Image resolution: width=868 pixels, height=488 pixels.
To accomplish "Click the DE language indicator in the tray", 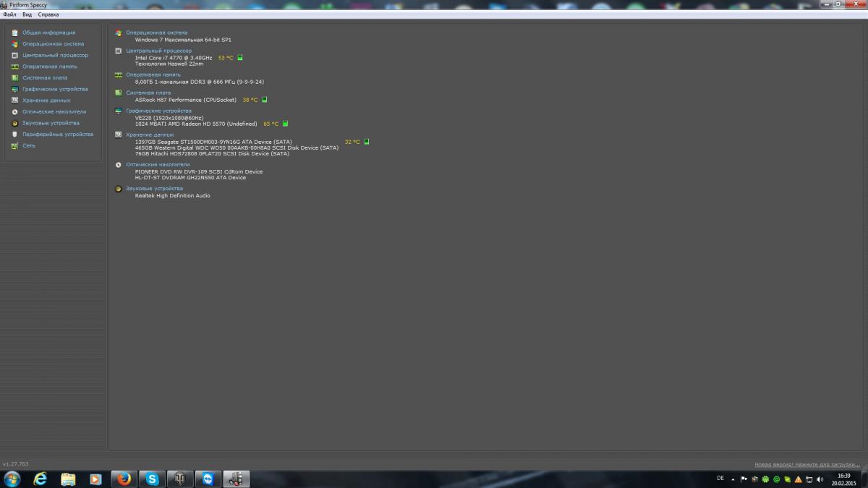I will [720, 479].
